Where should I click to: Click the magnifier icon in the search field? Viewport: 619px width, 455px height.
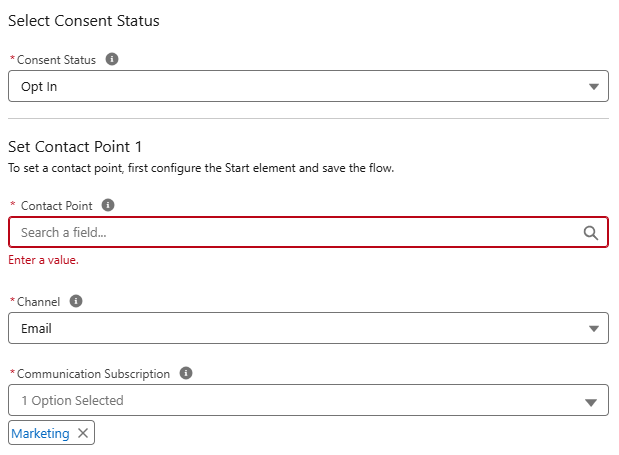point(590,233)
